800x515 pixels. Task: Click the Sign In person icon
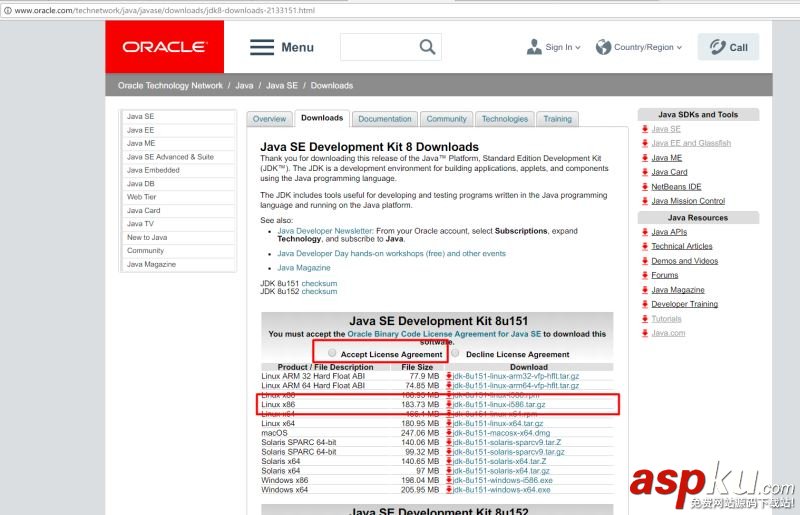click(x=534, y=47)
